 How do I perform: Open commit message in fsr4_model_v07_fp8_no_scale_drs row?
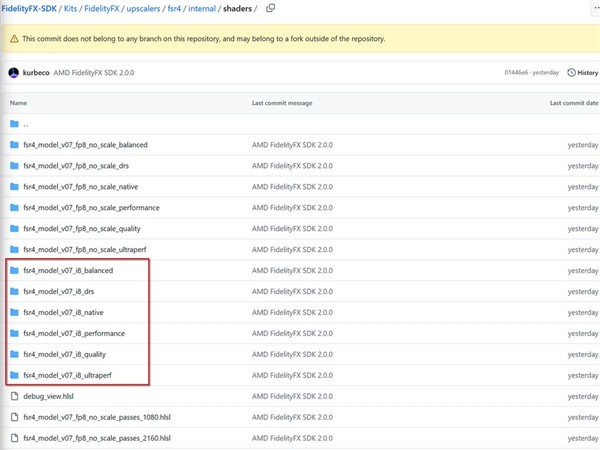(292, 166)
